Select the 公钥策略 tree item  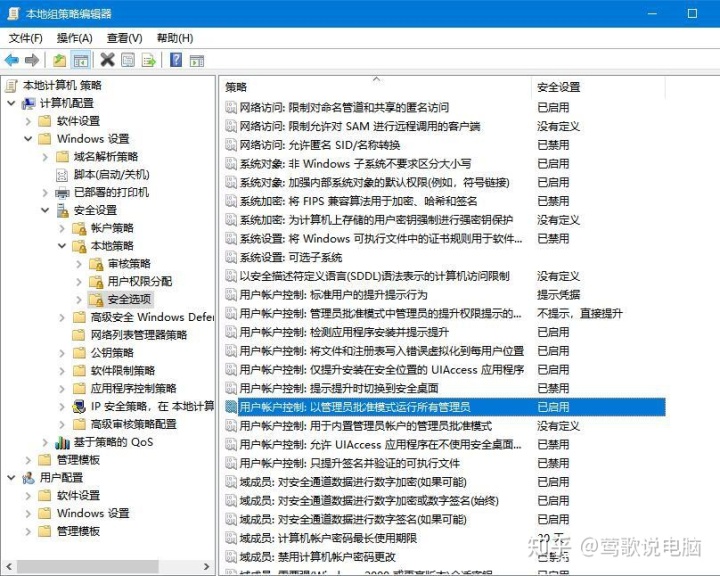(x=112, y=353)
